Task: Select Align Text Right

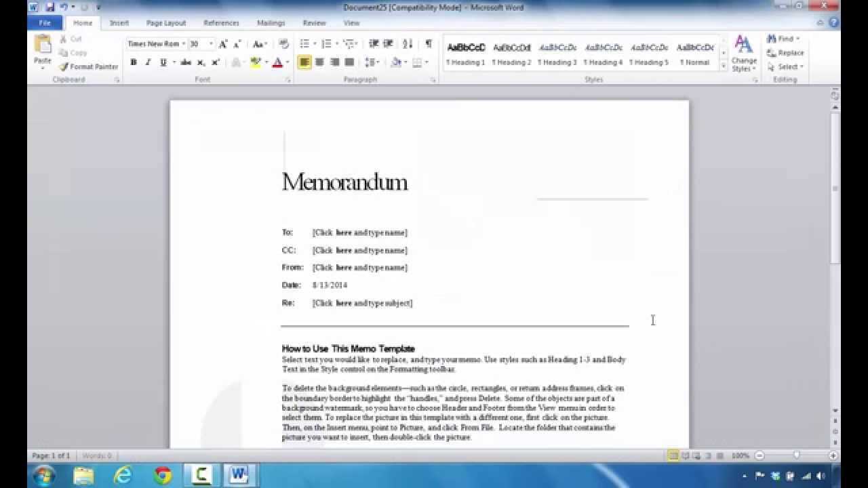Action: (x=334, y=62)
